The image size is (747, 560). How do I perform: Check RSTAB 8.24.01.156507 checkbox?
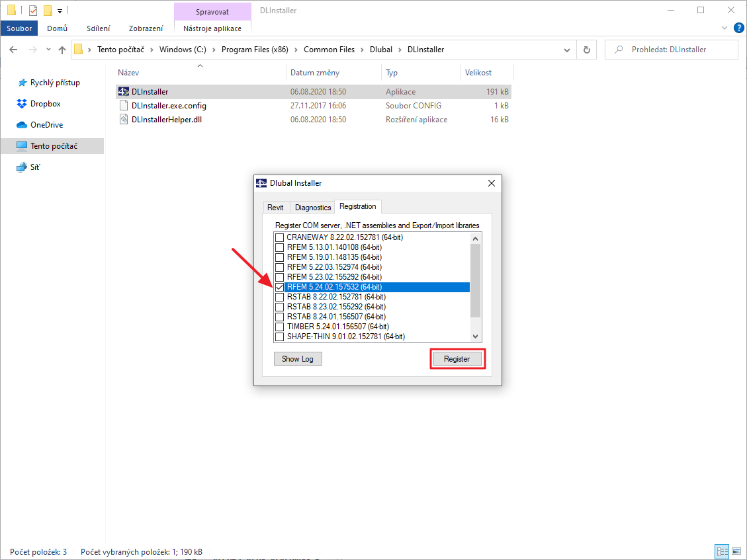pos(280,317)
